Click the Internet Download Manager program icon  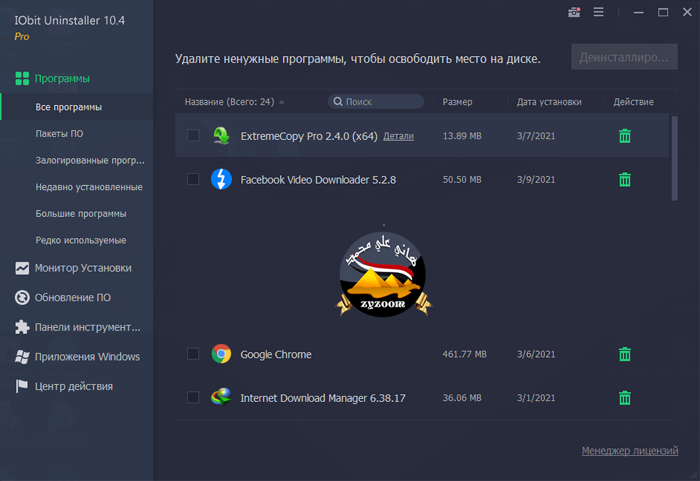tap(221, 397)
